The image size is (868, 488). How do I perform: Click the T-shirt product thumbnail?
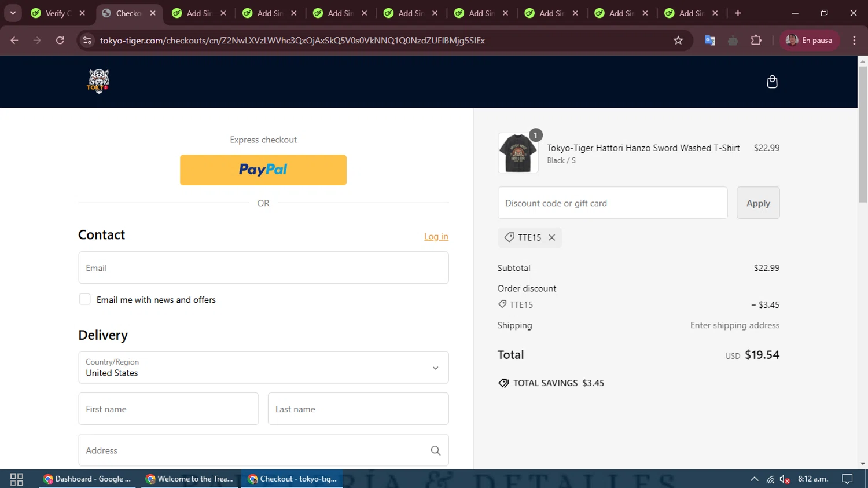tap(518, 153)
